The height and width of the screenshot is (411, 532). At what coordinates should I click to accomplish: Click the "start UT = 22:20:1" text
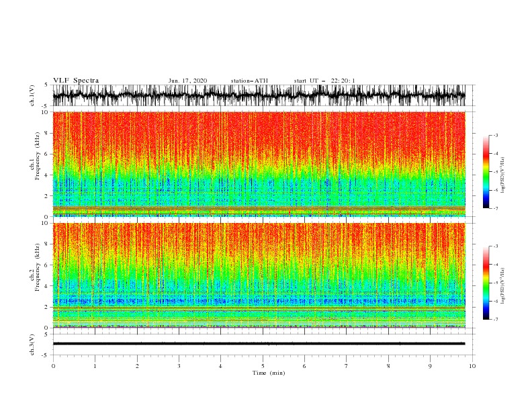click(324, 81)
